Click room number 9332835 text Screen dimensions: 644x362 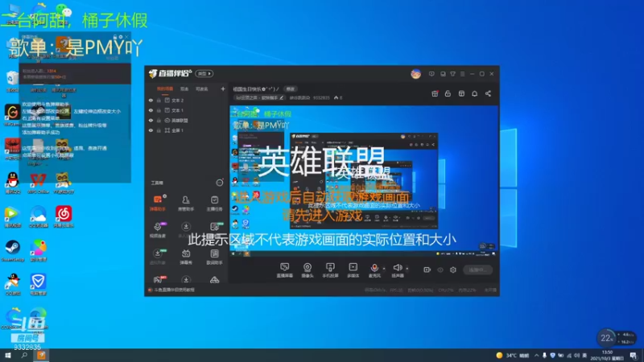tap(321, 97)
